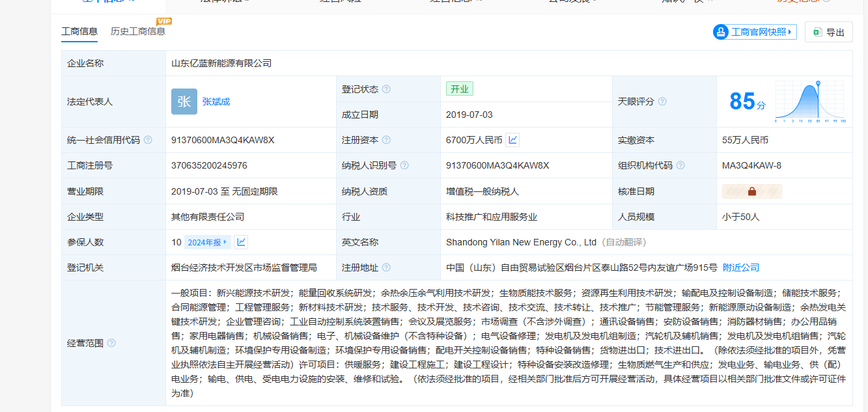Select the 行业 value 科技推广和应用服务业
The image size is (868, 412).
(x=492, y=217)
